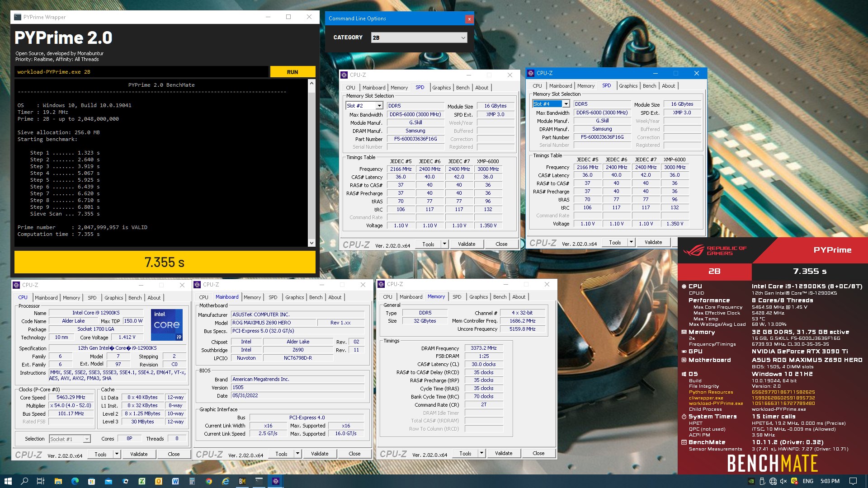
Task: Open Task View from taskbar
Action: 40,481
